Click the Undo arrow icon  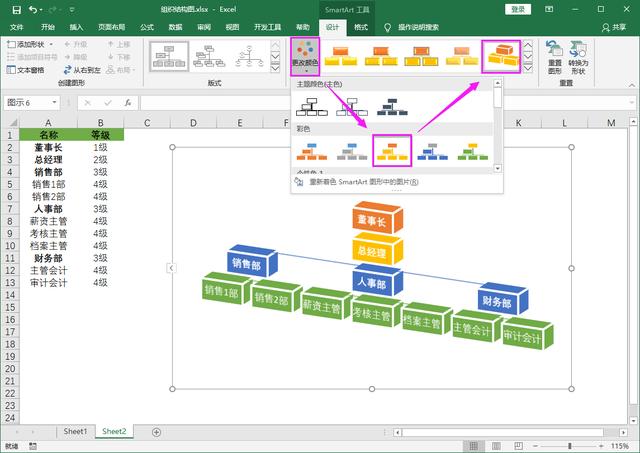[33, 9]
